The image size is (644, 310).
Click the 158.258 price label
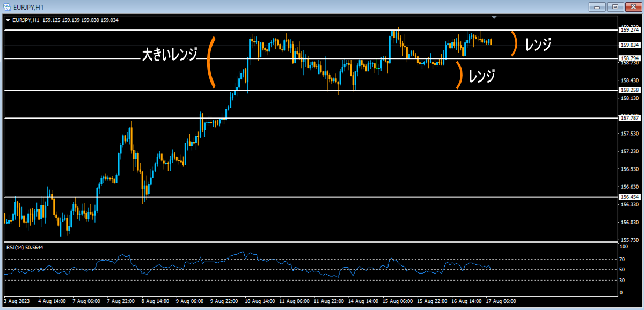point(630,90)
